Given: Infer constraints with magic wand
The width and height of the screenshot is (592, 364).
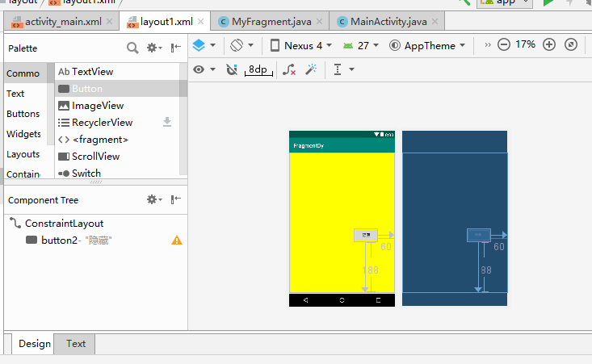Looking at the screenshot, I should point(311,69).
